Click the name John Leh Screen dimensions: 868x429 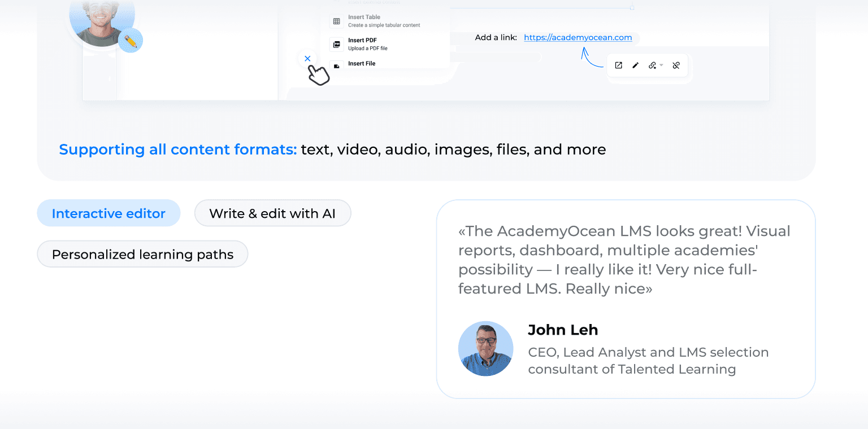click(x=563, y=330)
